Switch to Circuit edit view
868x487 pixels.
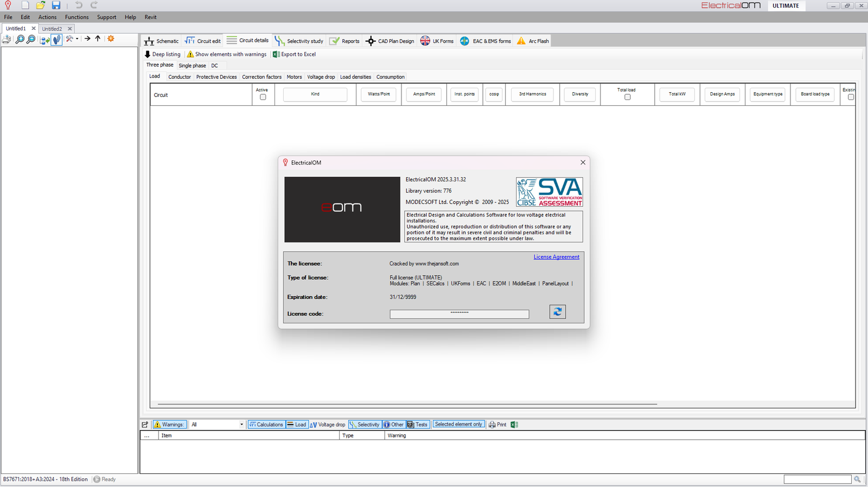[x=203, y=41]
